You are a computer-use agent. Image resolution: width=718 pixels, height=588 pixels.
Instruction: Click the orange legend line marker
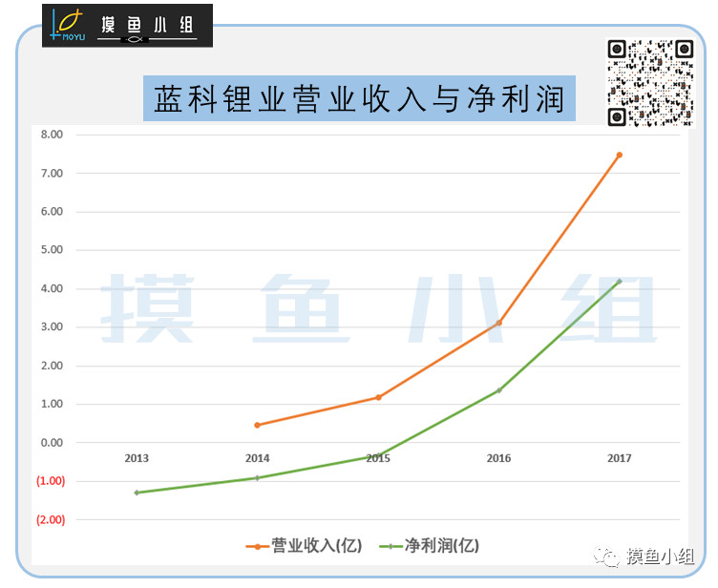click(x=258, y=546)
